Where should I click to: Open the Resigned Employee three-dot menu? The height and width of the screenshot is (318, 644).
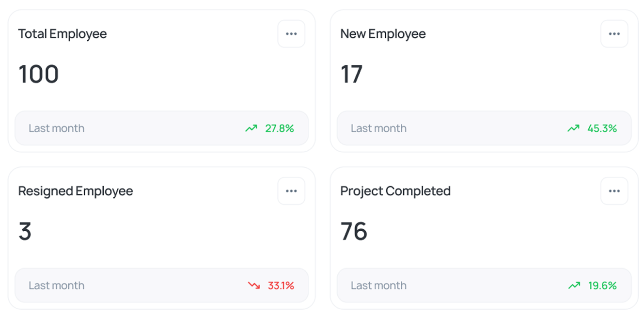(291, 191)
